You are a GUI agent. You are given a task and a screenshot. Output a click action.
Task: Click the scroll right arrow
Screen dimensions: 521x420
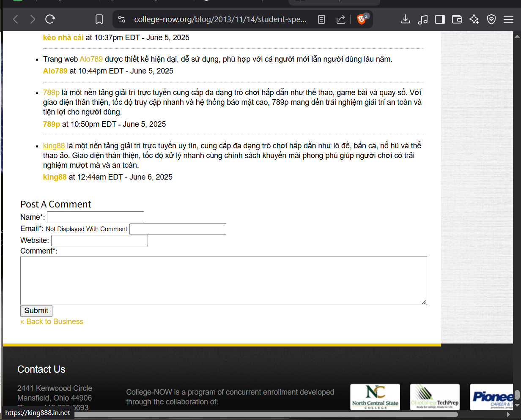click(x=509, y=415)
